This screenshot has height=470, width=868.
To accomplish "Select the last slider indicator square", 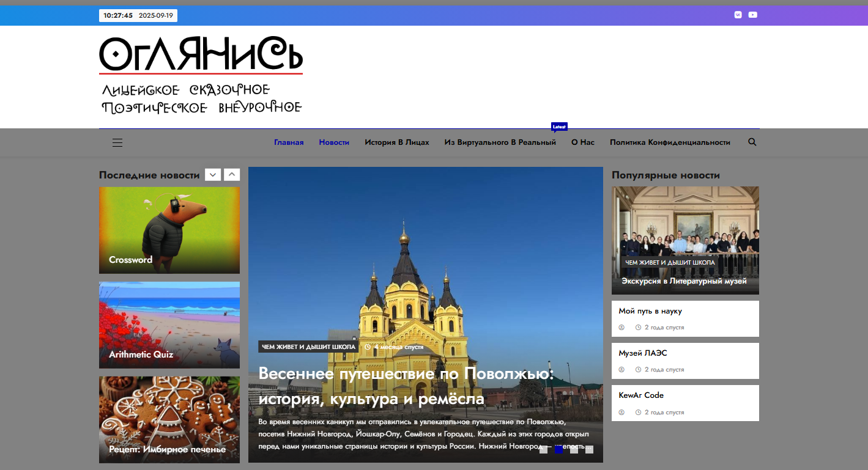I will coord(589,450).
